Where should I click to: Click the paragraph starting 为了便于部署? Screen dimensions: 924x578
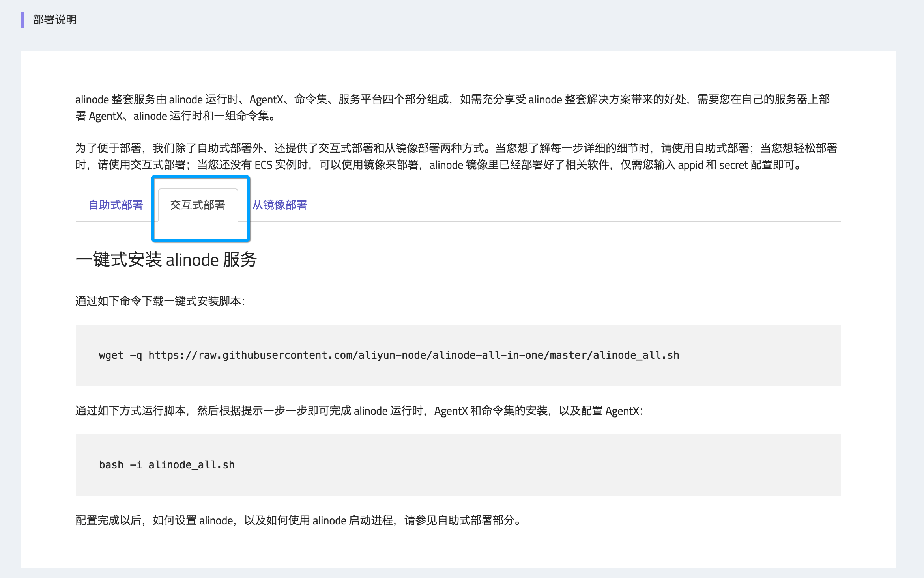[x=456, y=157]
